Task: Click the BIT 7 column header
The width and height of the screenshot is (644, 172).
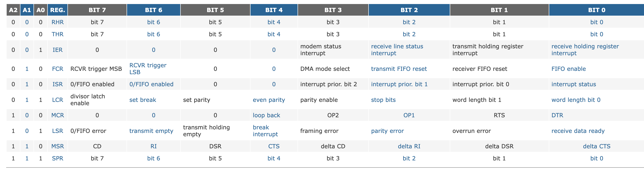Action: (97, 10)
